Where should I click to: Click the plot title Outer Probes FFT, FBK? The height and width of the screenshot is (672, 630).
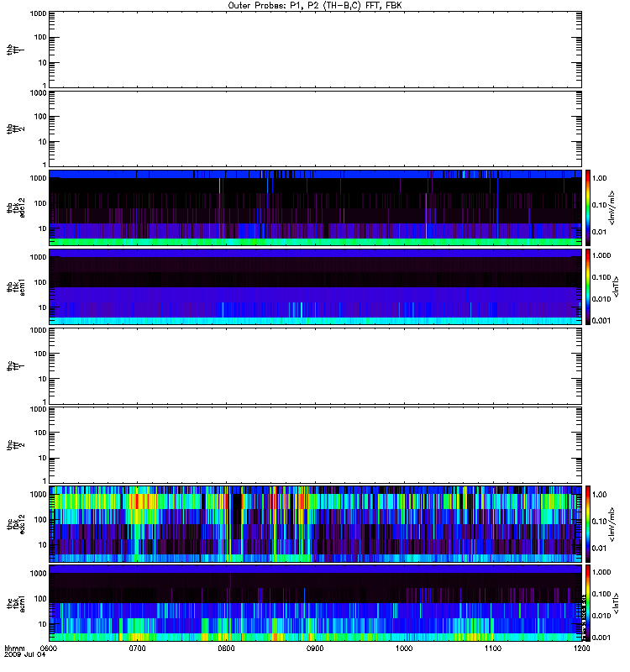click(315, 6)
